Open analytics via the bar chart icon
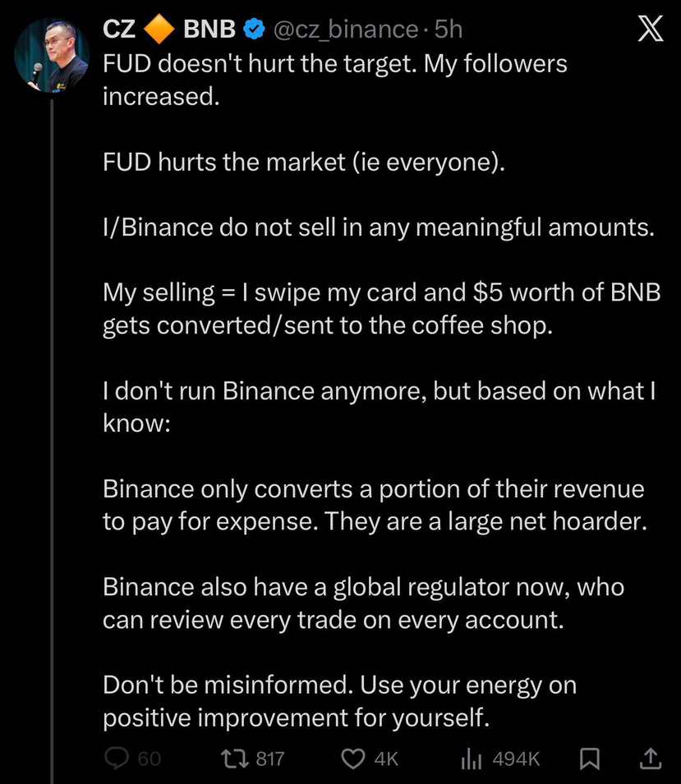681x784 pixels. click(471, 759)
